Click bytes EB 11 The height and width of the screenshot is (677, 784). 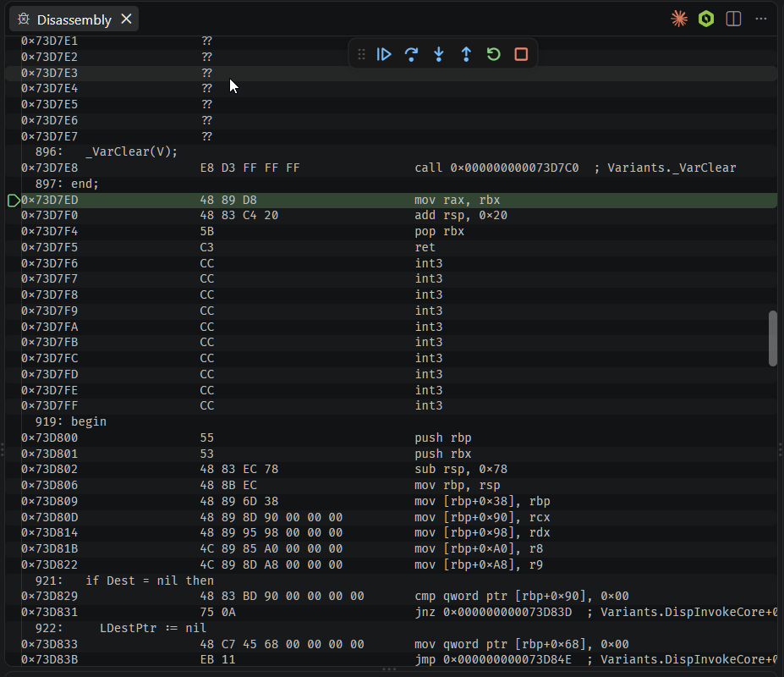point(217,660)
